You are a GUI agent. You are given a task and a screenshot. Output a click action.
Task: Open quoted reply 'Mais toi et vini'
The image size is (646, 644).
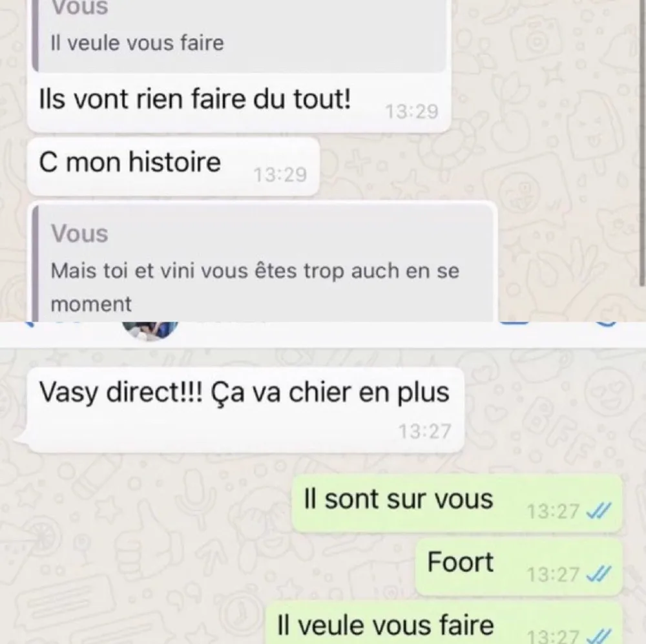tap(262, 264)
